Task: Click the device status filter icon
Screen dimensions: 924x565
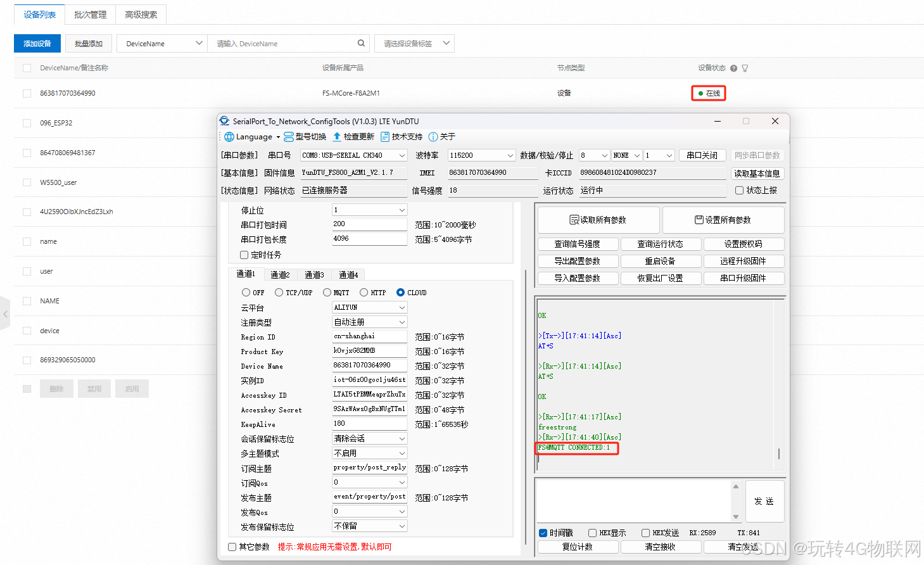Action: click(x=745, y=68)
